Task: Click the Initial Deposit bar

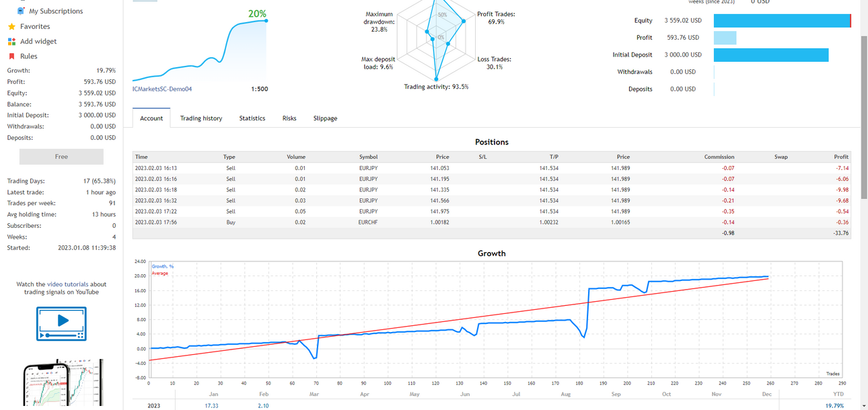Action: 771,55
